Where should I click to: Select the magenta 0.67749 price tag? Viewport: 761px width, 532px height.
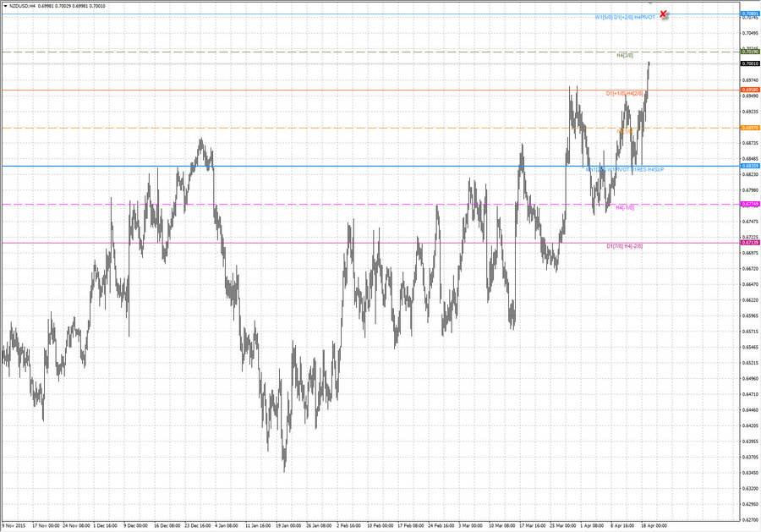(x=749, y=204)
